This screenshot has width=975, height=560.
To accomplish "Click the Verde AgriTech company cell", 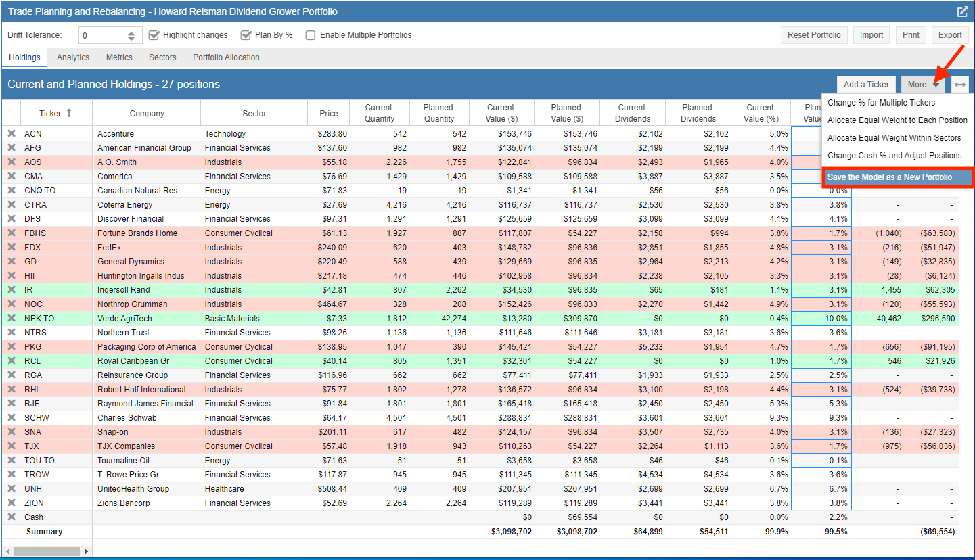I will [x=147, y=319].
